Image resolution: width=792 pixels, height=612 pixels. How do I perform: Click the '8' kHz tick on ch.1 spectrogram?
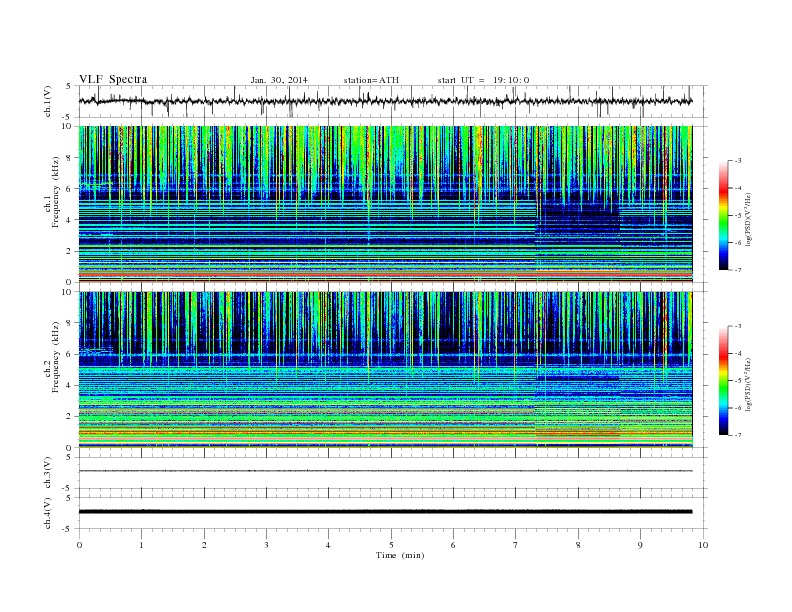[69, 158]
